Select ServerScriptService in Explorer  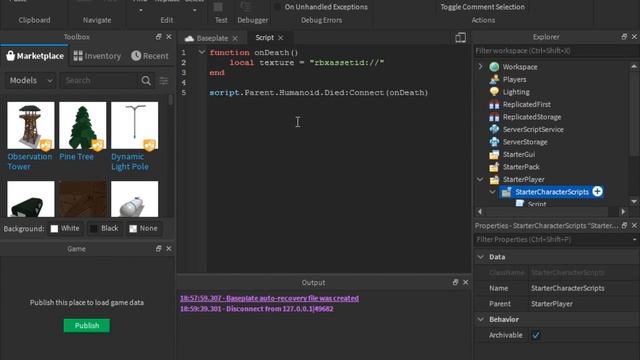point(533,129)
